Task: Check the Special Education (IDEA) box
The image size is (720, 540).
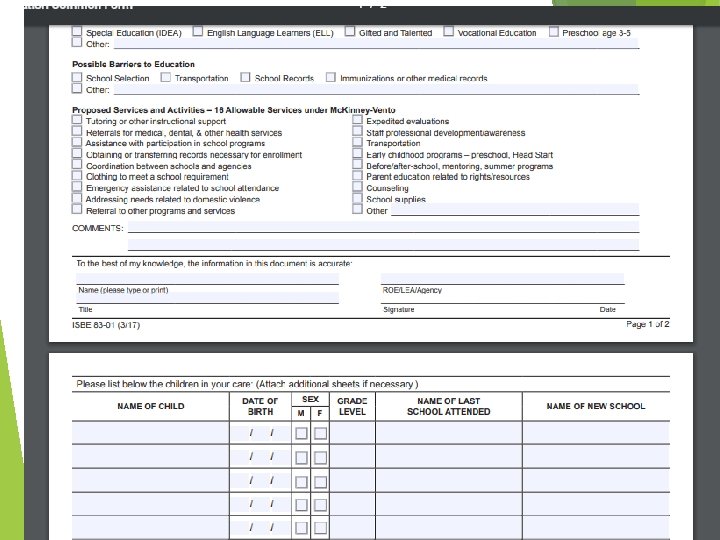Action: pos(77,31)
